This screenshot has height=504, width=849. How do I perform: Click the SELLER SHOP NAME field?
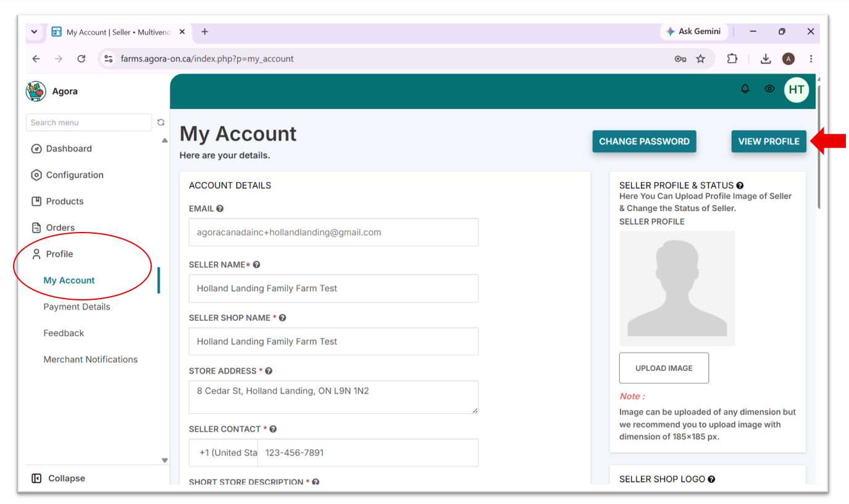pyautogui.click(x=333, y=341)
